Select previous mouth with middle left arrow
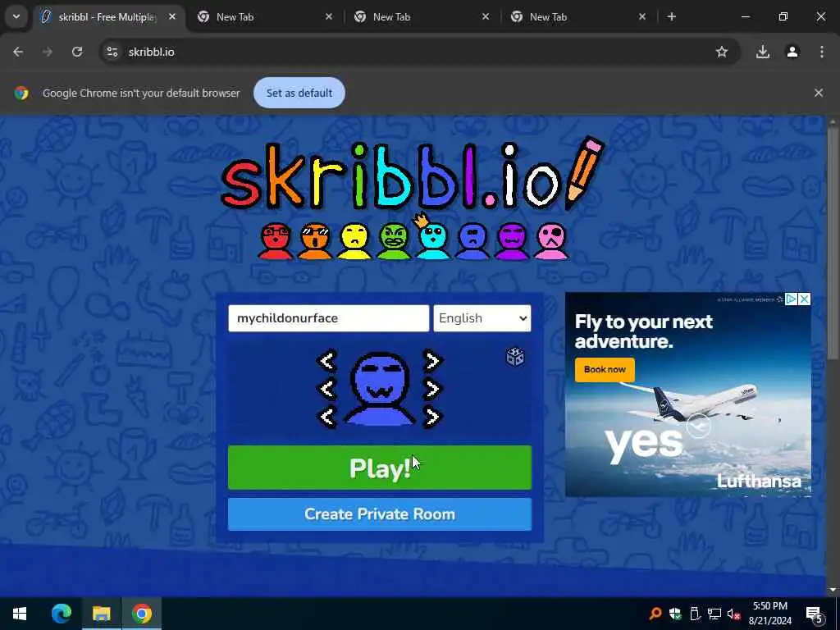840x630 pixels. (326, 389)
